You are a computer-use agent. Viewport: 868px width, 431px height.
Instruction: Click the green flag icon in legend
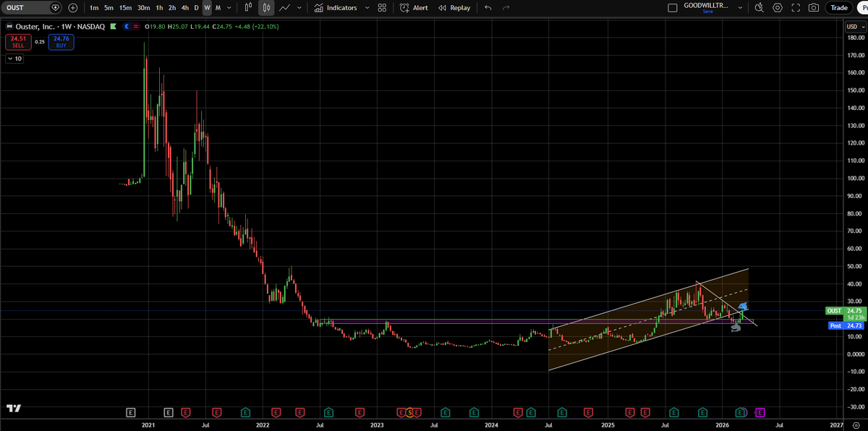114,27
